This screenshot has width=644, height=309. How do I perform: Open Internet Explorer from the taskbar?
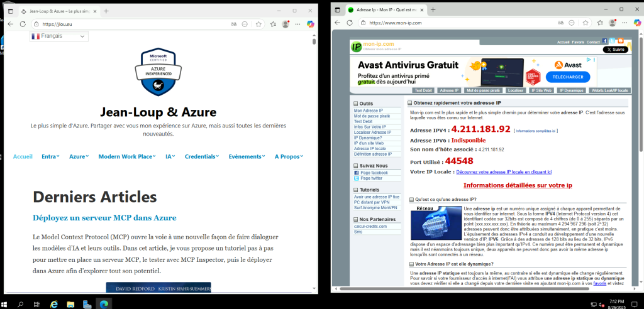point(53,304)
